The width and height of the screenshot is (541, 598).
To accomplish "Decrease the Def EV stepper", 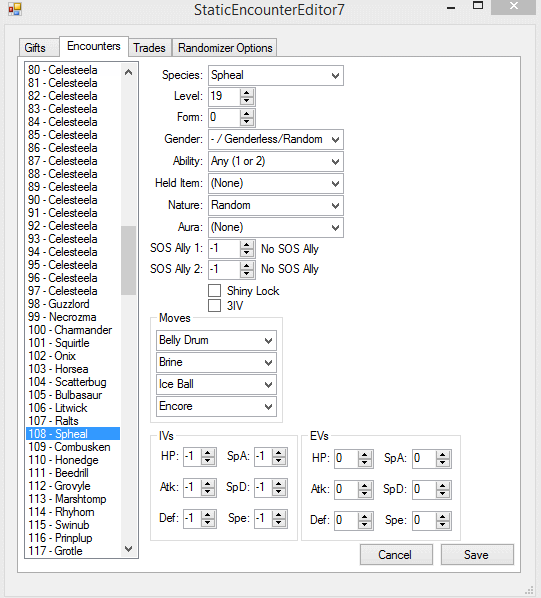I will (x=364, y=525).
